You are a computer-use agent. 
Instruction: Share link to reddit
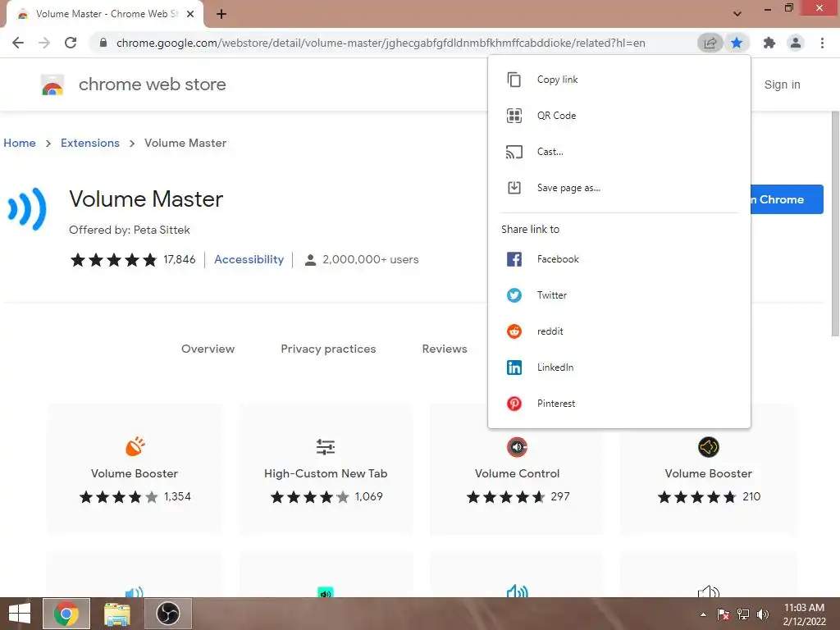pyautogui.click(x=619, y=331)
